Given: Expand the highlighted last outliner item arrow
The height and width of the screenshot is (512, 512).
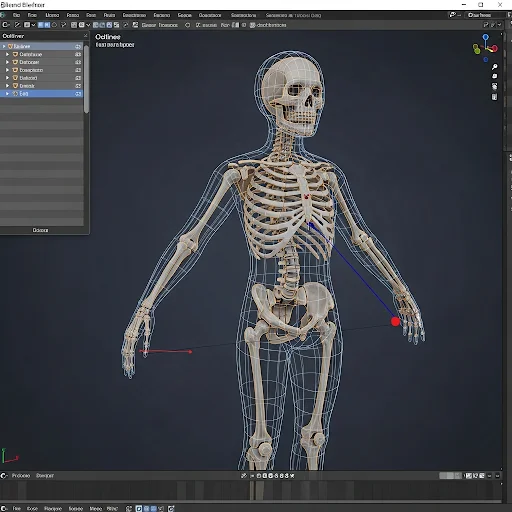Looking at the screenshot, I should click(x=7, y=94).
